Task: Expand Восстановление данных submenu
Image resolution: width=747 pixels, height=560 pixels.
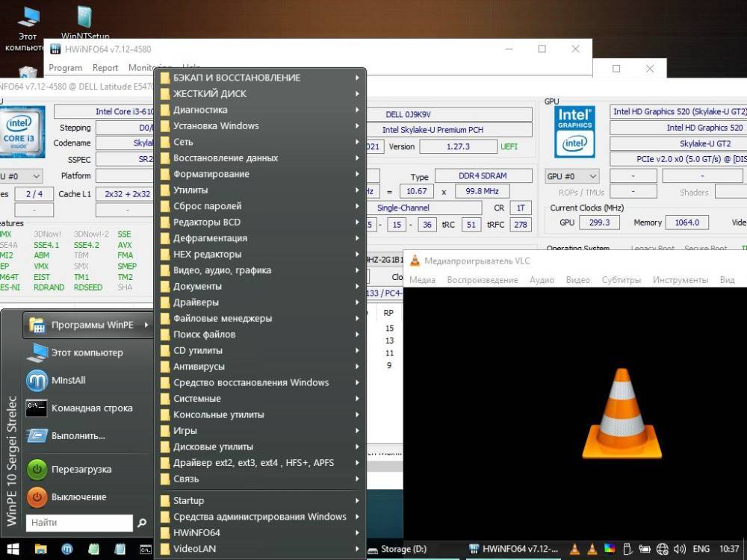Action: click(260, 158)
